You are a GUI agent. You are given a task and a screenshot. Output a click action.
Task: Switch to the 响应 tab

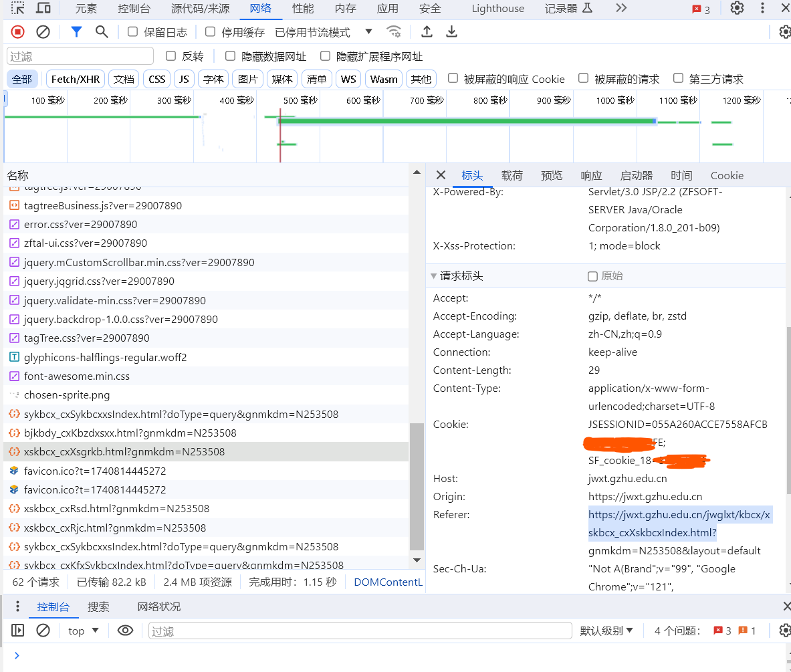point(591,175)
